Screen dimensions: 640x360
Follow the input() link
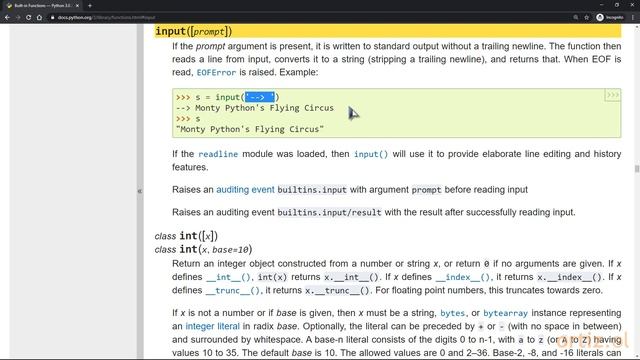[371, 154]
